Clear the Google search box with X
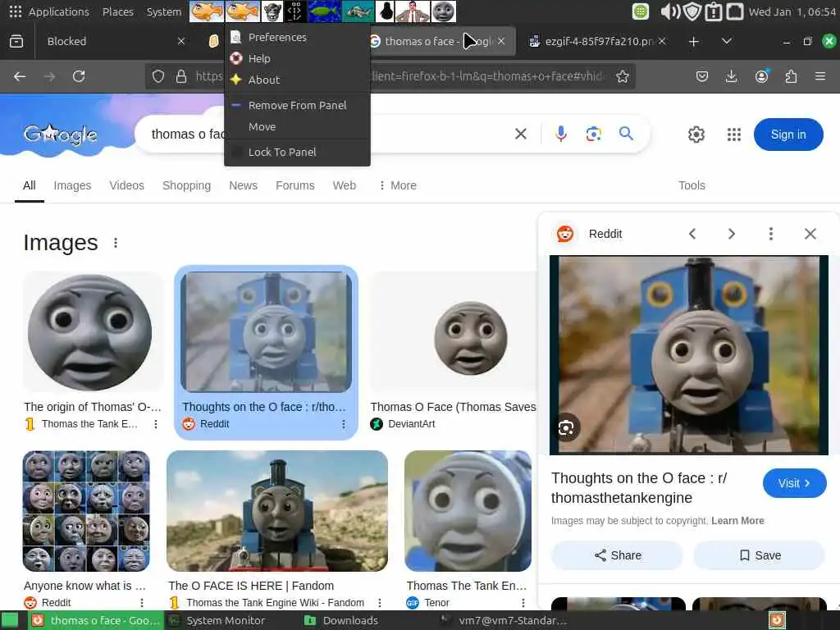 tap(521, 134)
